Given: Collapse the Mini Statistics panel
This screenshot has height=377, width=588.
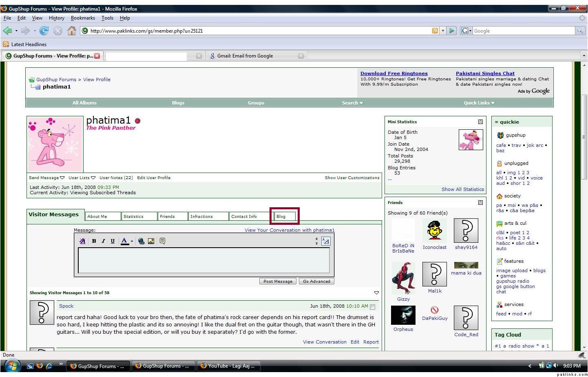Looking at the screenshot, I should click(x=480, y=122).
